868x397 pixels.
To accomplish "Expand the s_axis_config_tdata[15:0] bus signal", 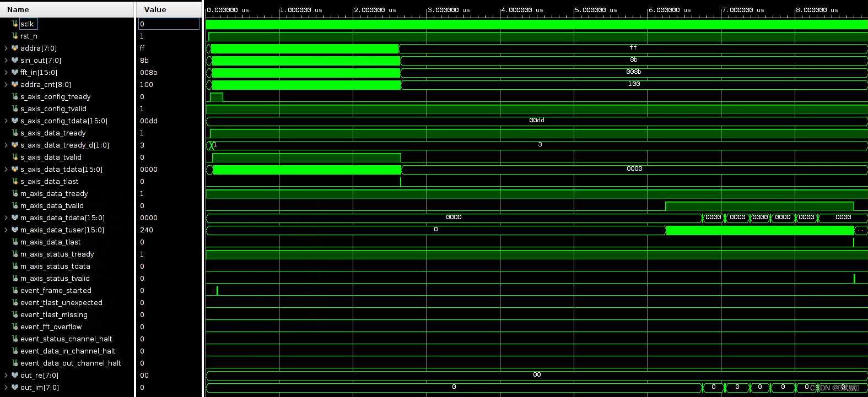I will coord(6,121).
